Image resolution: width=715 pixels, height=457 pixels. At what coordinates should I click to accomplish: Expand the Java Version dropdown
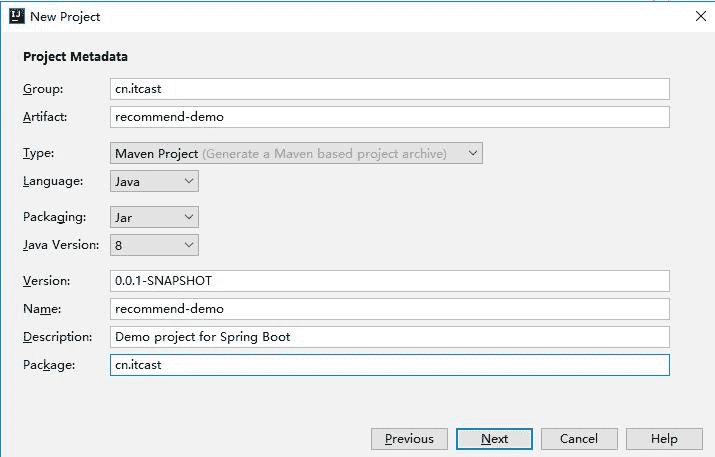[154, 245]
